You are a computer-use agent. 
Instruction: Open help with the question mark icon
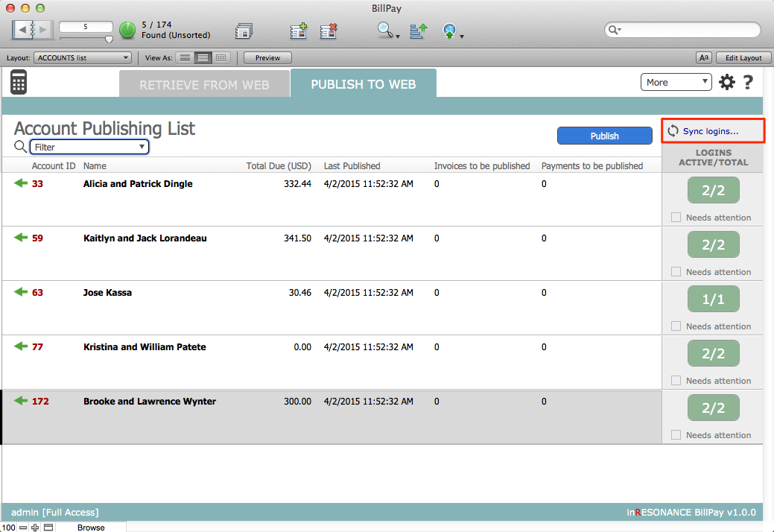coord(748,83)
